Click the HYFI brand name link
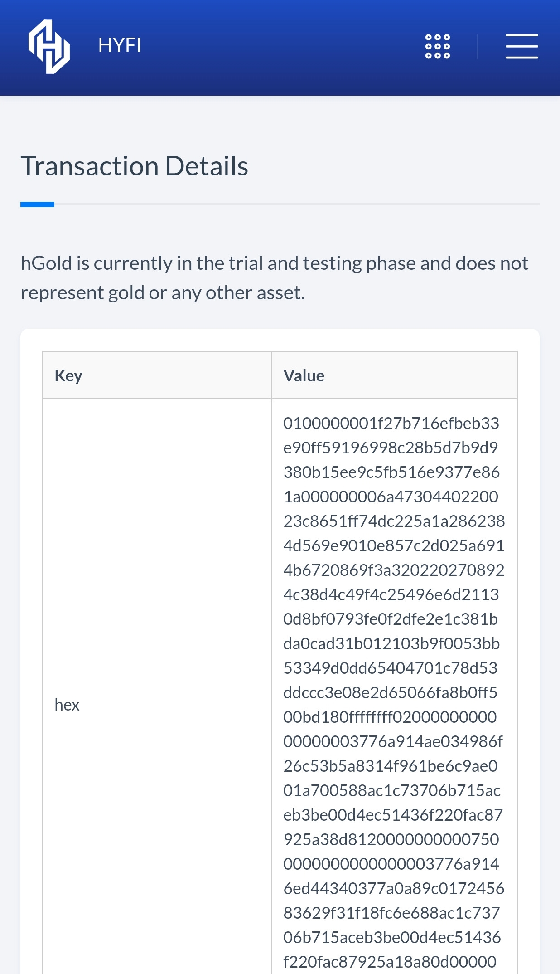This screenshot has height=974, width=560. 120,45
